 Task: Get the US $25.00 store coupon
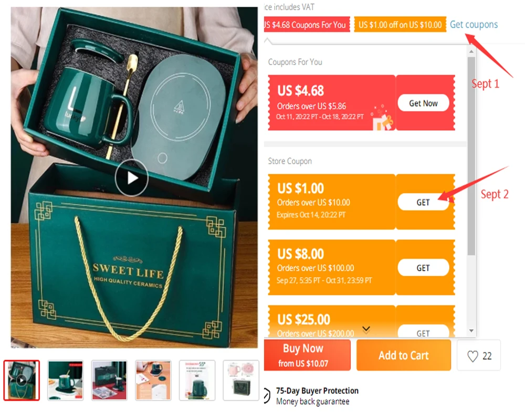(423, 332)
